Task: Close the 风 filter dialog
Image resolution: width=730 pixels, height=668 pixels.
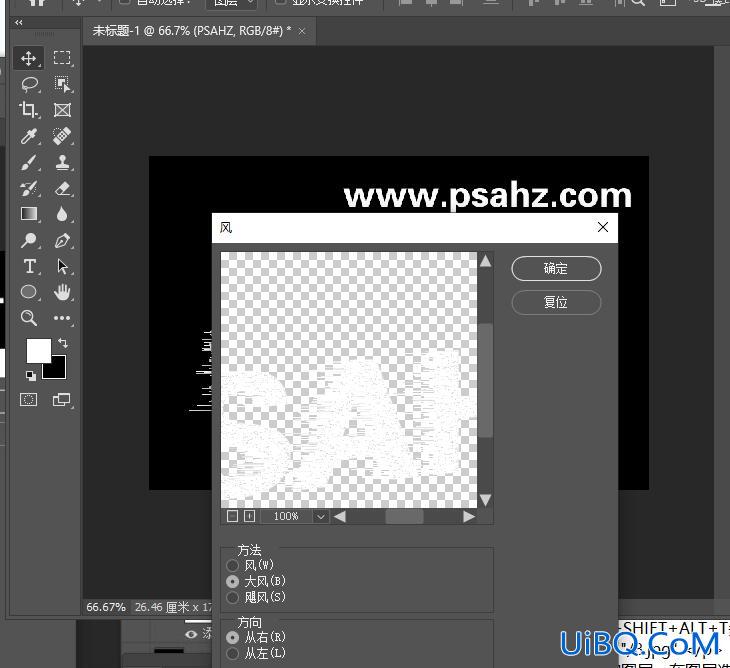Action: (603, 227)
